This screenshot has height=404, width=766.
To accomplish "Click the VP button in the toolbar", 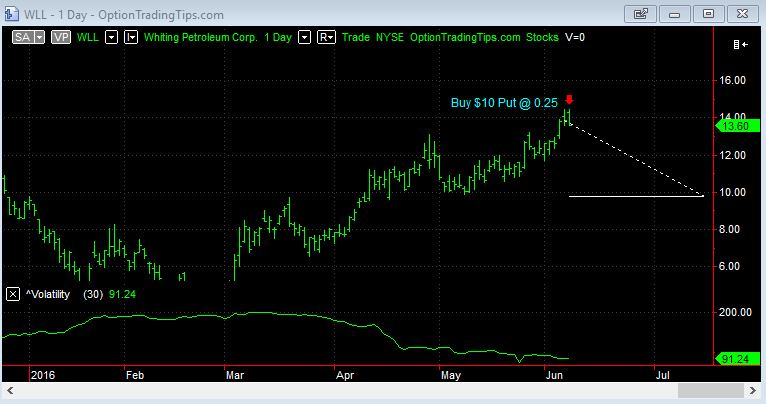I will click(x=61, y=37).
